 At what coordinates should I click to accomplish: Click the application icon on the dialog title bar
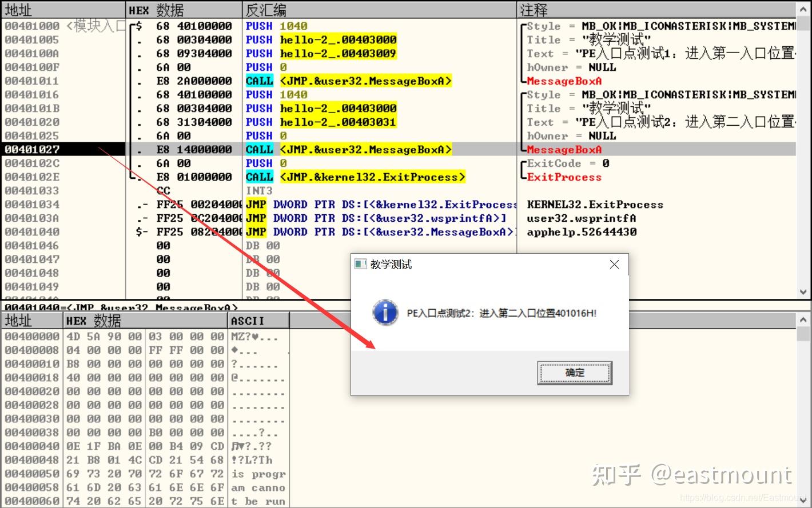coord(361,264)
